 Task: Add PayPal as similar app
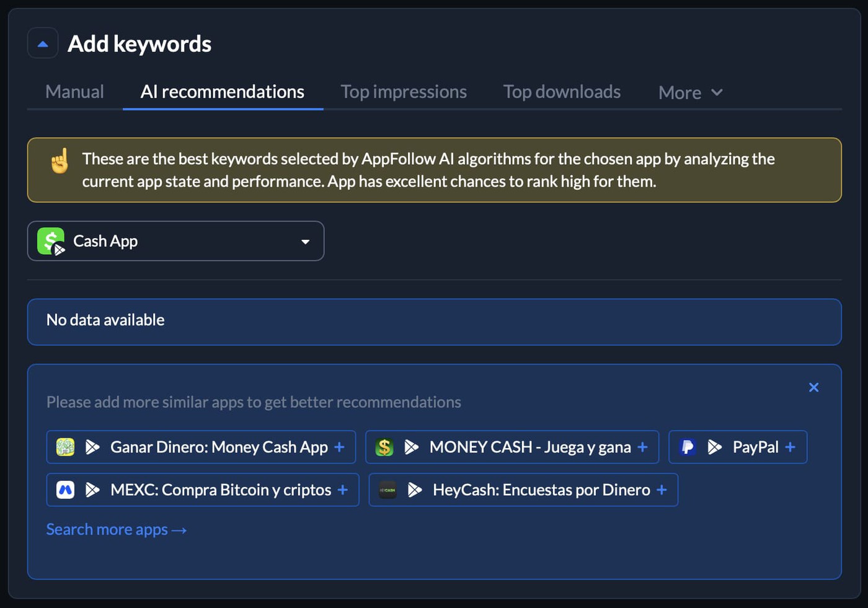[738, 447]
